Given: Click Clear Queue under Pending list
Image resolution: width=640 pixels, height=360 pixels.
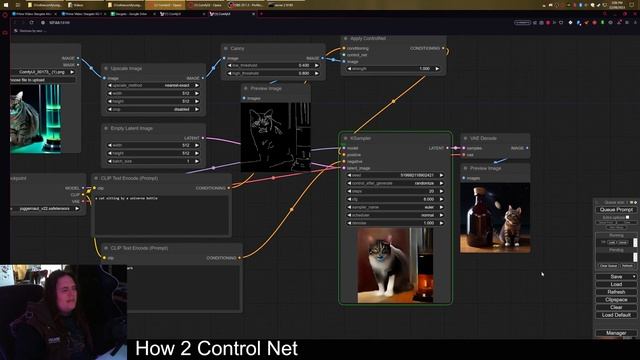Looking at the screenshot, I should click(608, 266).
